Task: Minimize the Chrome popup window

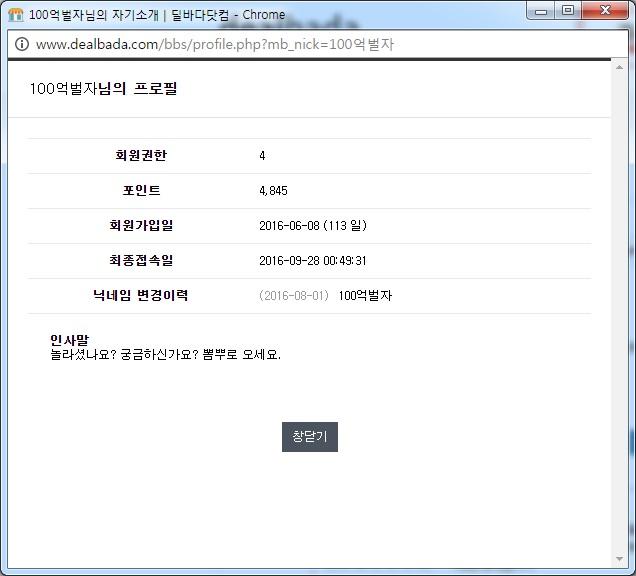Action: point(543,11)
